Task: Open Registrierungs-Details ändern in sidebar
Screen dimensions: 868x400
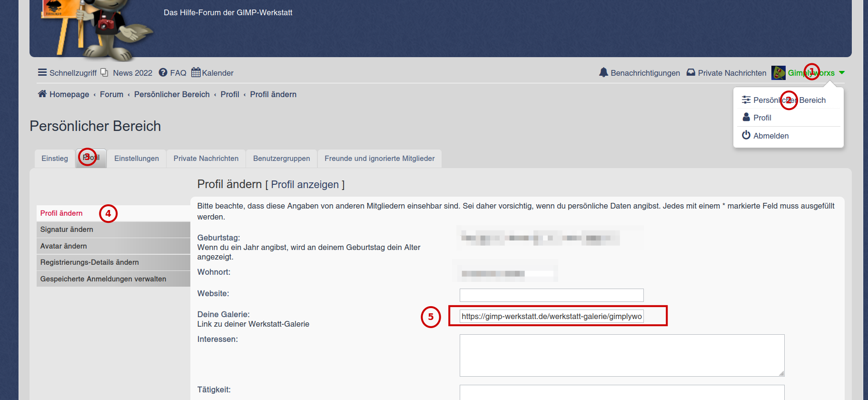Action: click(113, 262)
